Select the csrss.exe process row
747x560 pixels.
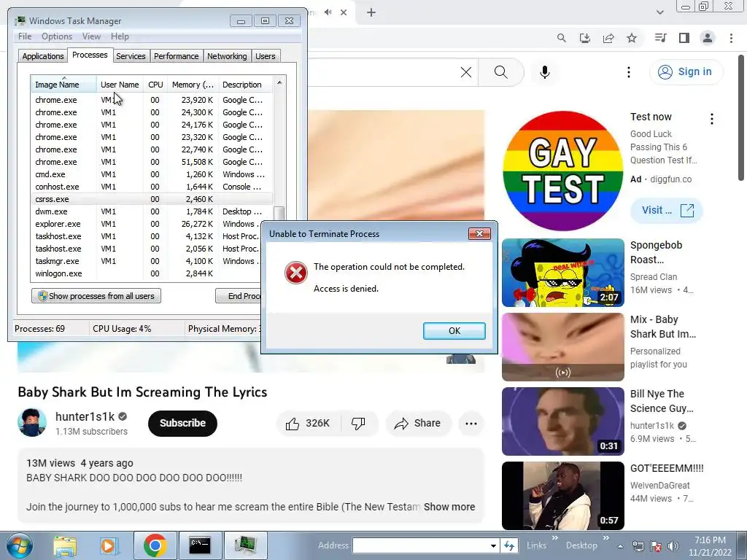(x=152, y=199)
